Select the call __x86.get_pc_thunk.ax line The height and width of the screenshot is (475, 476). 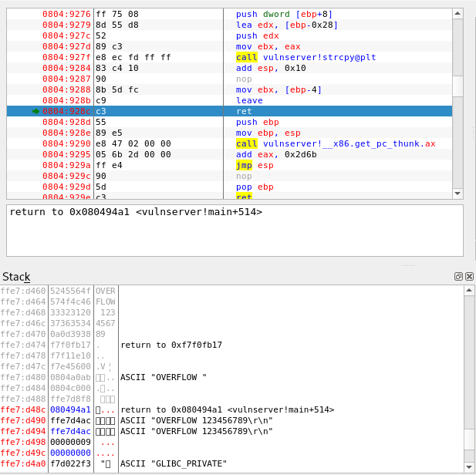tap(336, 143)
